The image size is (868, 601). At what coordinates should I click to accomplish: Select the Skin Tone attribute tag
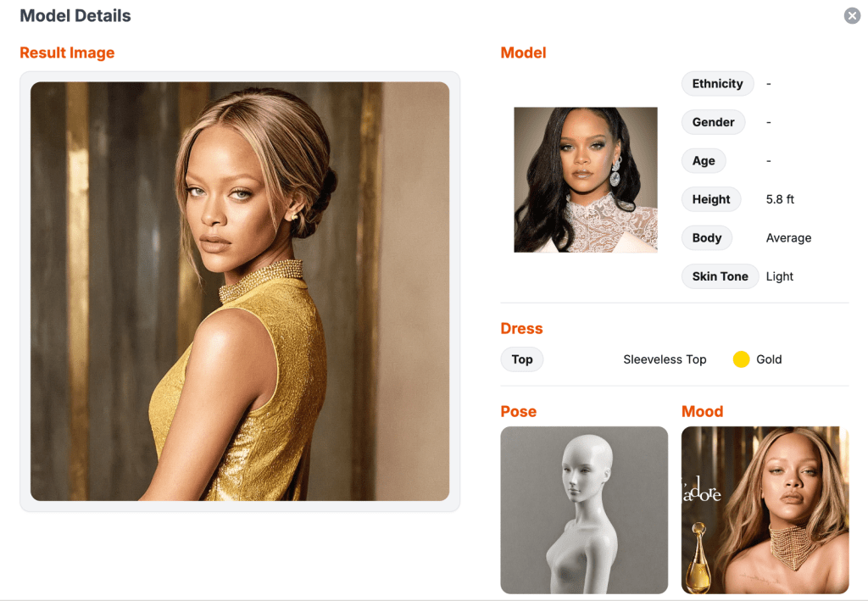click(720, 276)
